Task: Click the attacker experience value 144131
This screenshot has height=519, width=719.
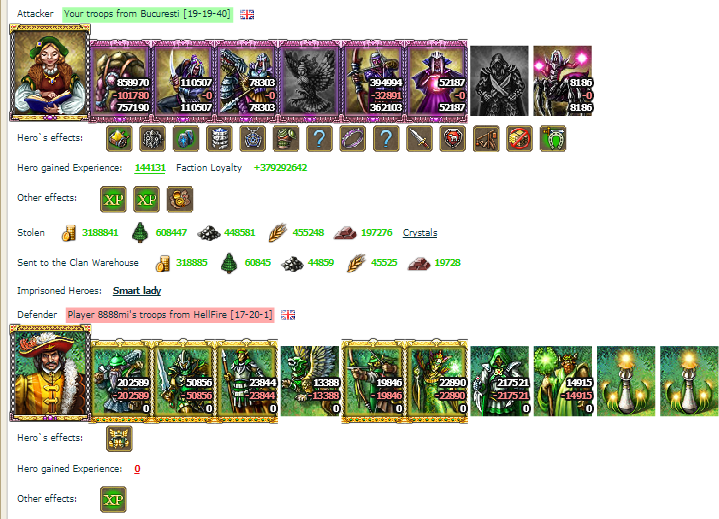Action: tap(150, 168)
